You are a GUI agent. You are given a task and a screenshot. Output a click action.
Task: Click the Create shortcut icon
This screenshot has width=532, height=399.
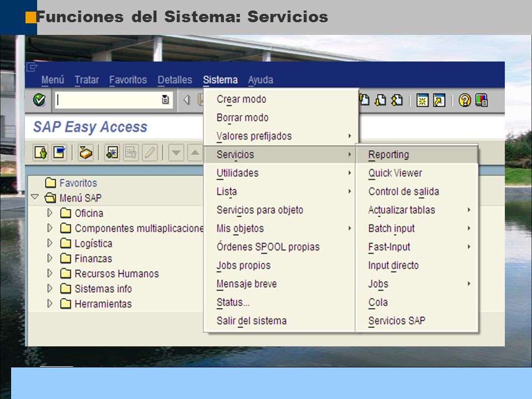coord(439,100)
